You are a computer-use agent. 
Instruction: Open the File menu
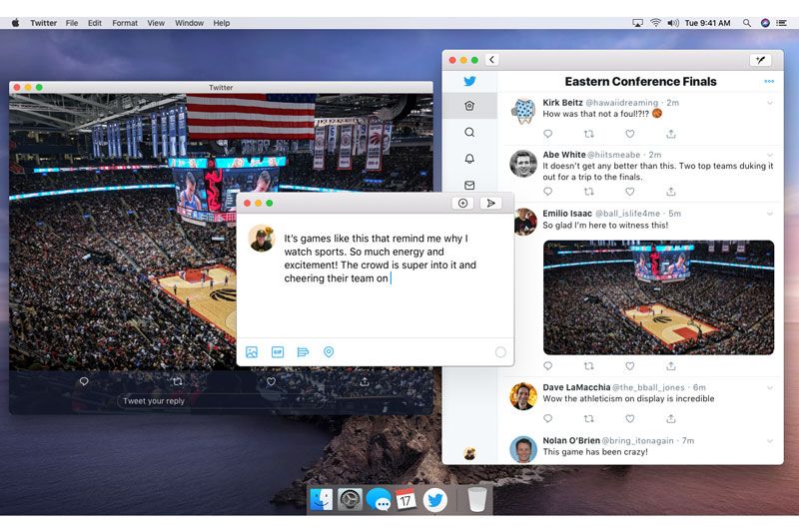click(72, 23)
